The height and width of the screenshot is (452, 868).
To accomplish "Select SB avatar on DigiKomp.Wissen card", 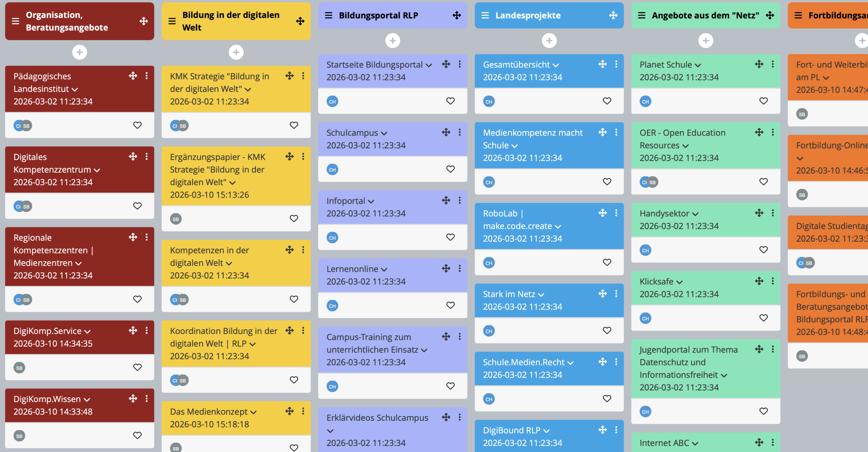I will coord(19,436).
